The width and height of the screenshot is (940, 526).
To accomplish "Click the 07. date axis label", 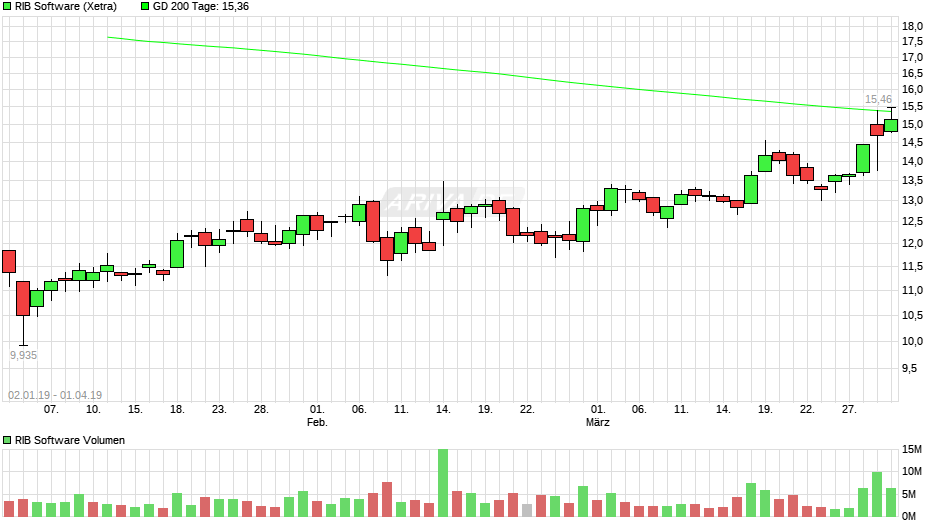I will click(51, 409).
